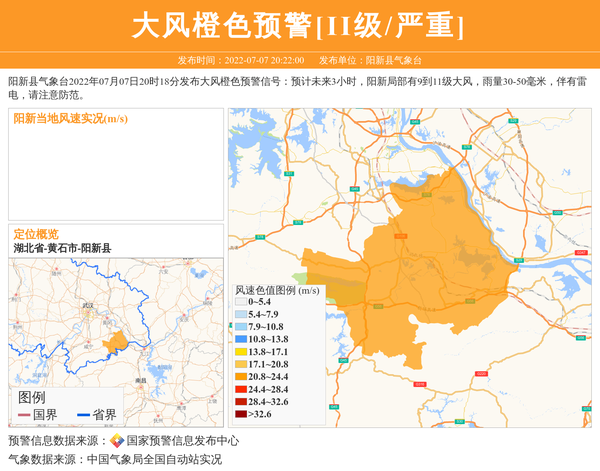Select the 0~5.4 wind speed color swatch

pos(240,302)
